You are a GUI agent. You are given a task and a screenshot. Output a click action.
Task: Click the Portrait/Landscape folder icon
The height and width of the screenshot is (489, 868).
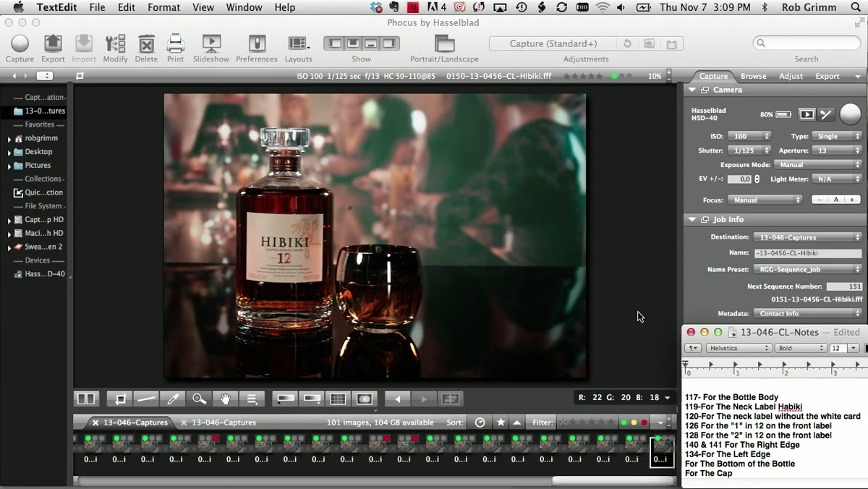click(444, 43)
